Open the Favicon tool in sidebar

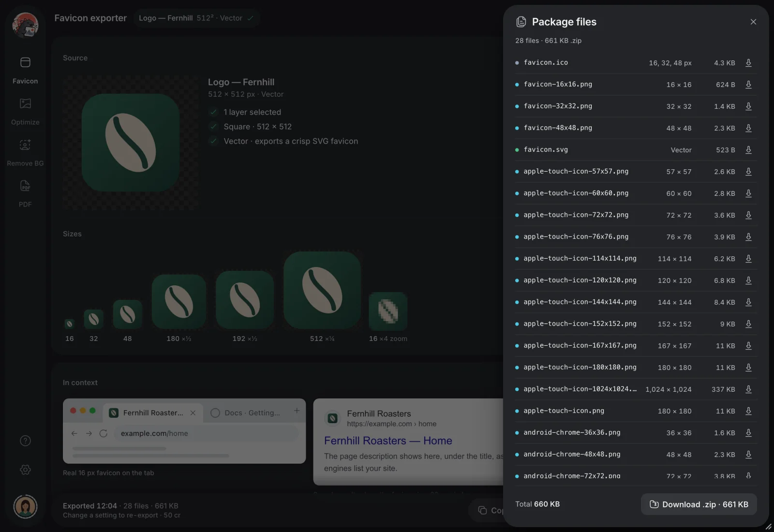pyautogui.click(x=25, y=71)
